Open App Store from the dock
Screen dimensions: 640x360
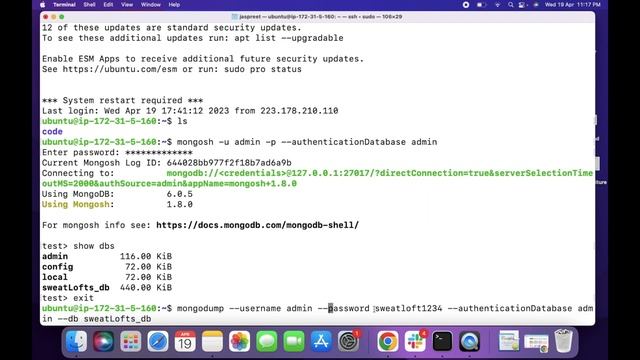pos(321,341)
